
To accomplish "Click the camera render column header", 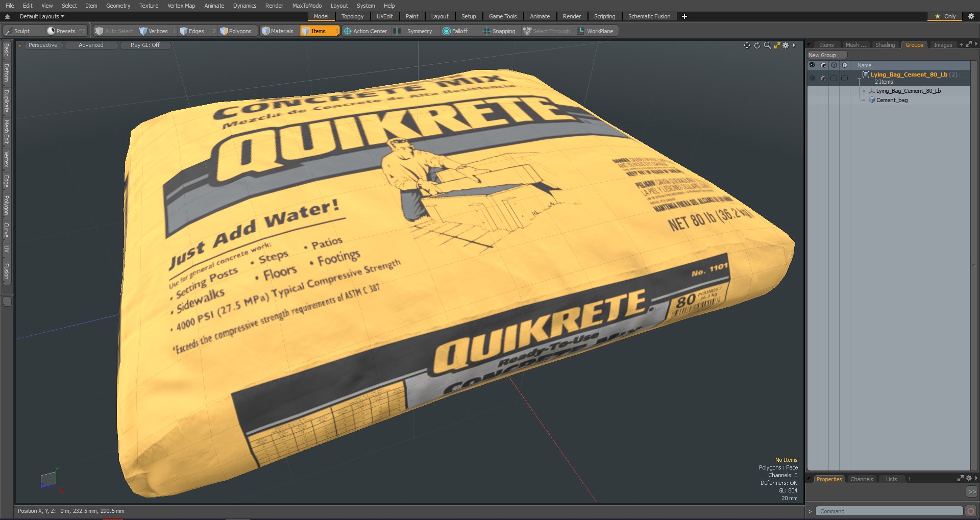I will (x=823, y=65).
